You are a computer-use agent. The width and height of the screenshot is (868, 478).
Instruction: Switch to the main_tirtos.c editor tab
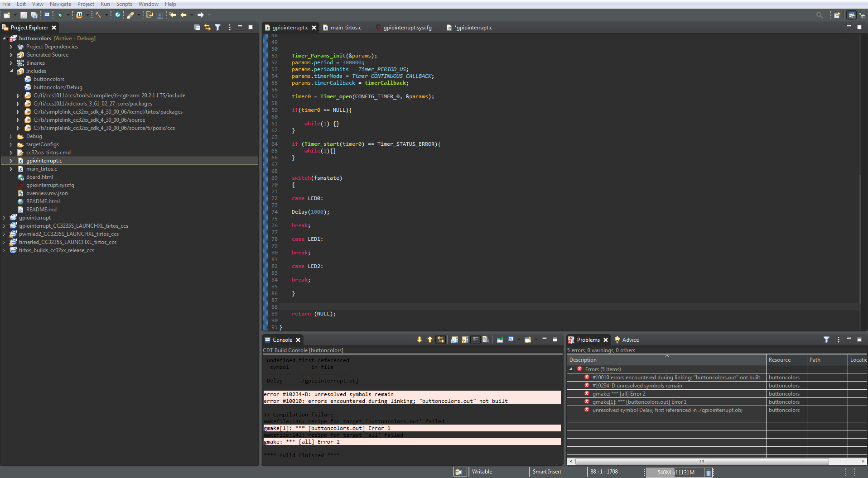346,28
